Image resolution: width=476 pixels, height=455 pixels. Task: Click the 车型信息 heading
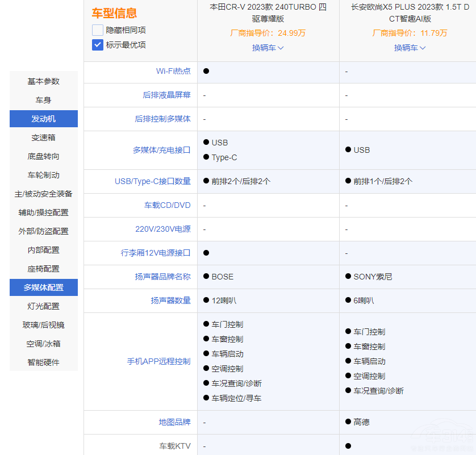[x=114, y=13]
